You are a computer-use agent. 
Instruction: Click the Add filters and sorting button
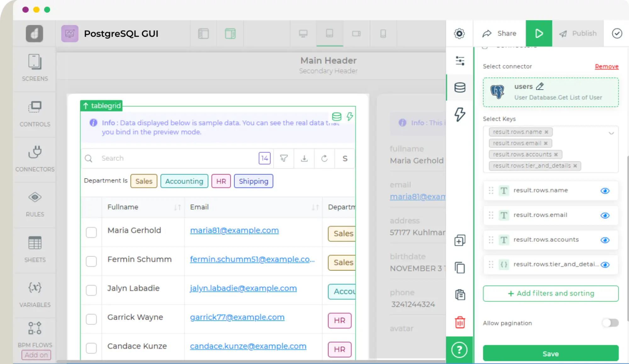[550, 293]
